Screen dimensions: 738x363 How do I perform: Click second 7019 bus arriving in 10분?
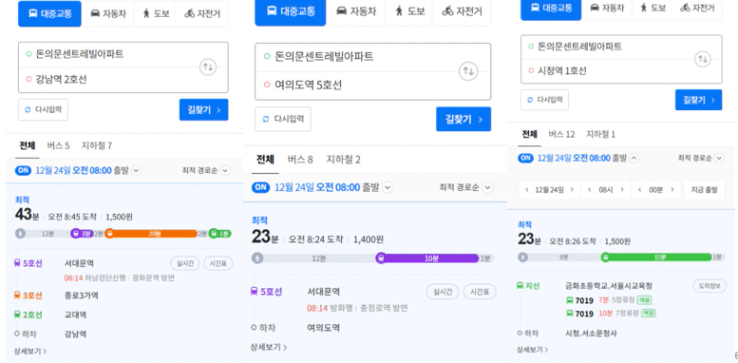pos(611,313)
